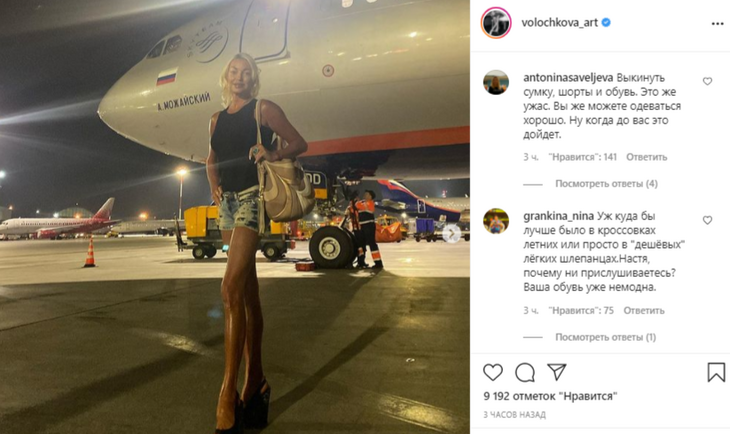Click antoninasaveljeva's avatar
Viewport: 730px width, 434px height.
pos(496,82)
